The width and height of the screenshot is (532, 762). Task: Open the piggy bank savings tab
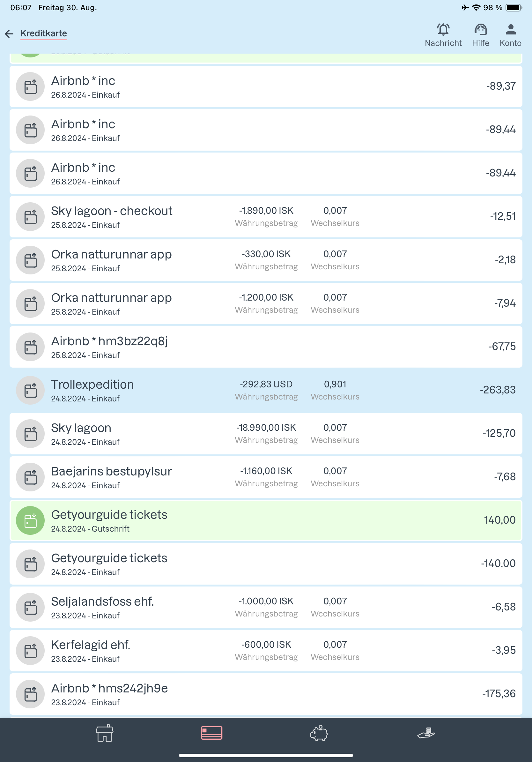319,733
